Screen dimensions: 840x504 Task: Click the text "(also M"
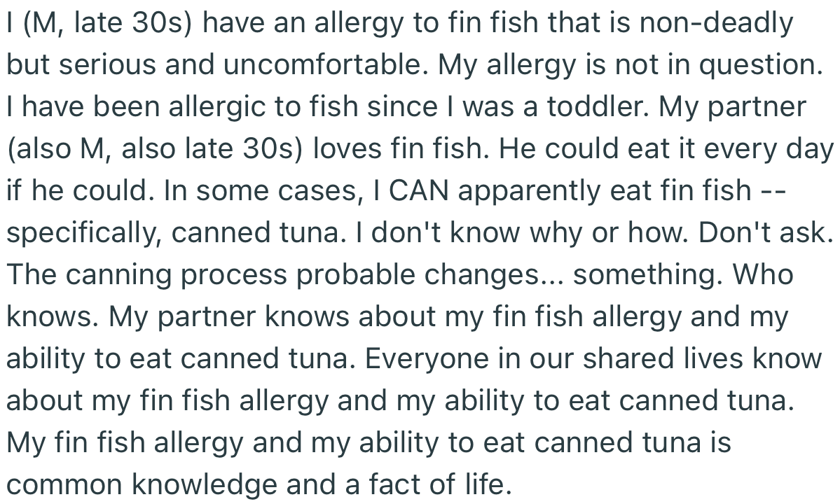coord(53,148)
